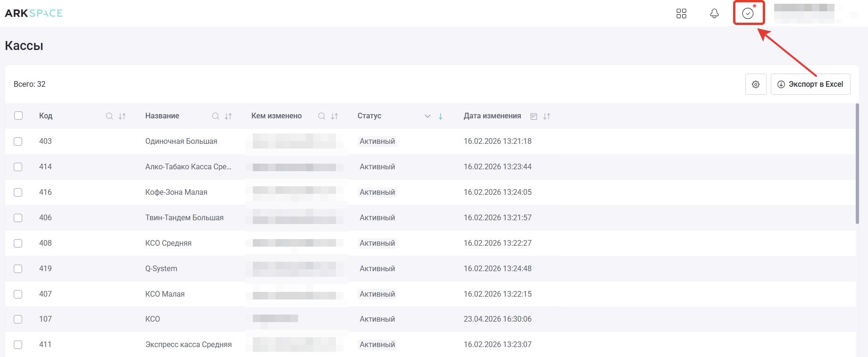Image resolution: width=868 pixels, height=357 pixels.
Task: Open table settings gear icon
Action: [756, 84]
